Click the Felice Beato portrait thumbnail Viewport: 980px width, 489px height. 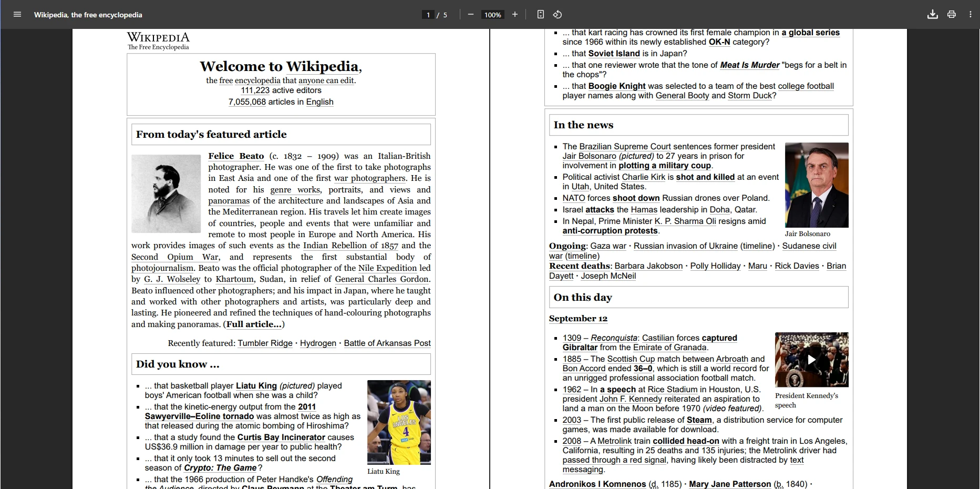pyautogui.click(x=166, y=193)
